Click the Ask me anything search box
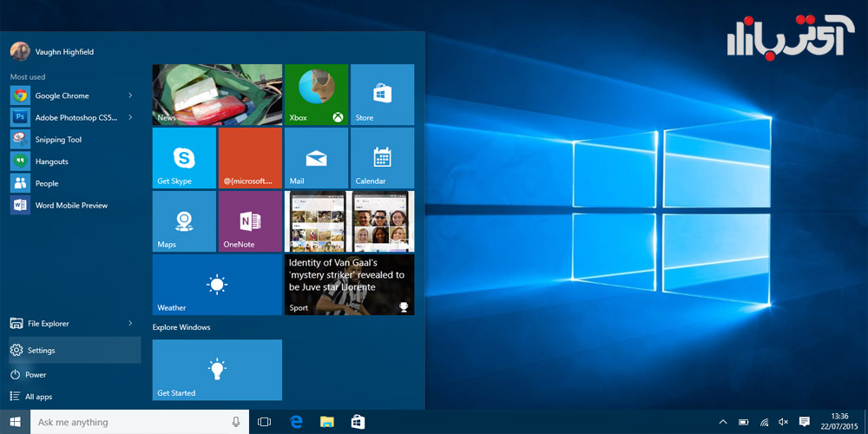868x434 pixels. [140, 422]
